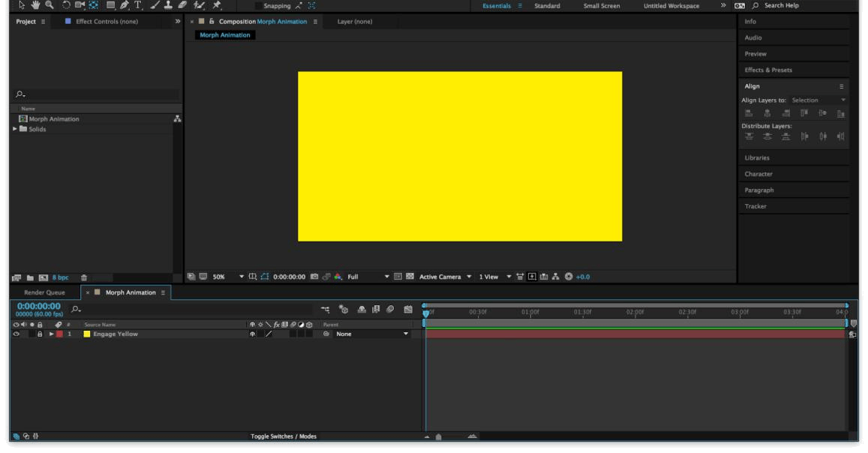Select the Type tool
Image resolution: width=868 pixels, height=453 pixels.
138,5
